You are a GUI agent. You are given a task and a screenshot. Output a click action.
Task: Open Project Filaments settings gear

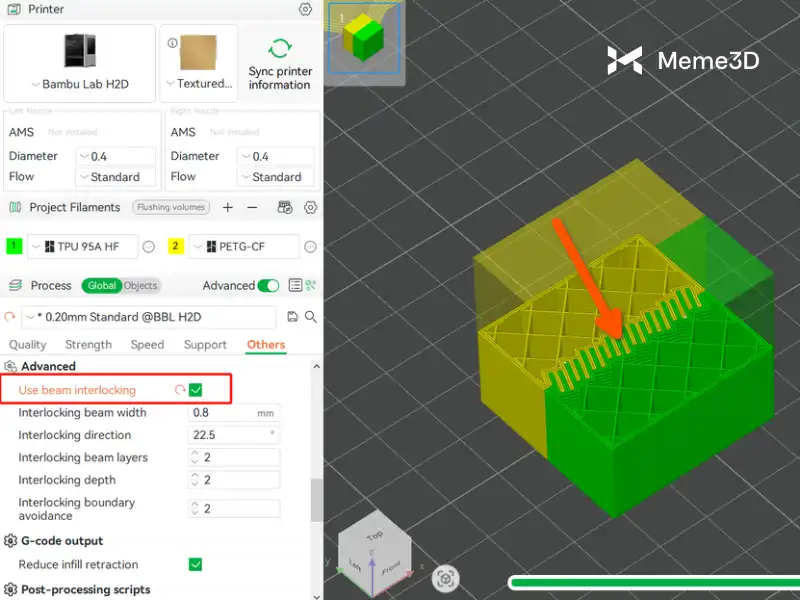point(310,207)
